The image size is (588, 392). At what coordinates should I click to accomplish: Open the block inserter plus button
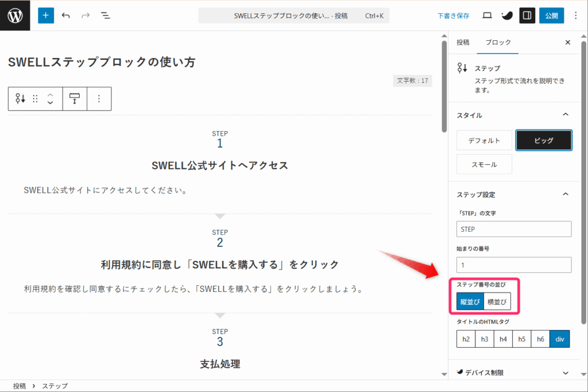pyautogui.click(x=46, y=16)
